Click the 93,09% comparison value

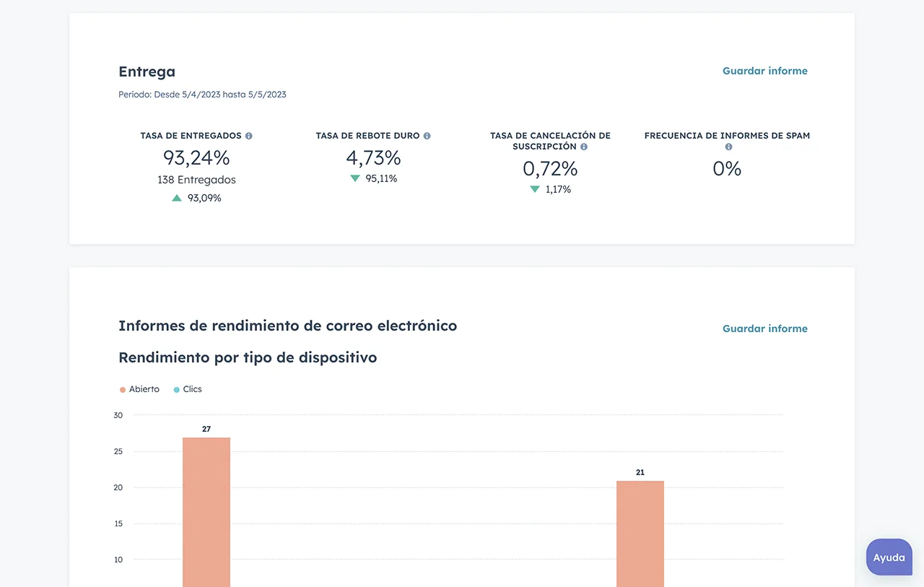tap(204, 198)
